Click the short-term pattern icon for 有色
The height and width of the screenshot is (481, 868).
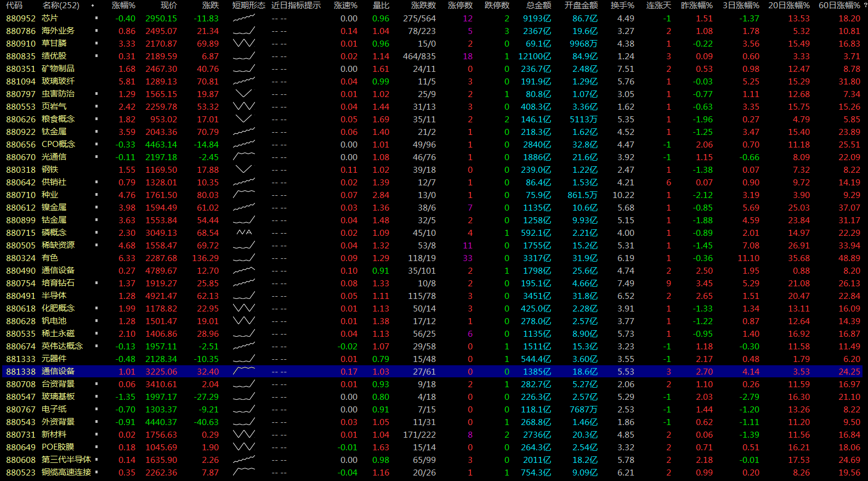[x=243, y=258]
